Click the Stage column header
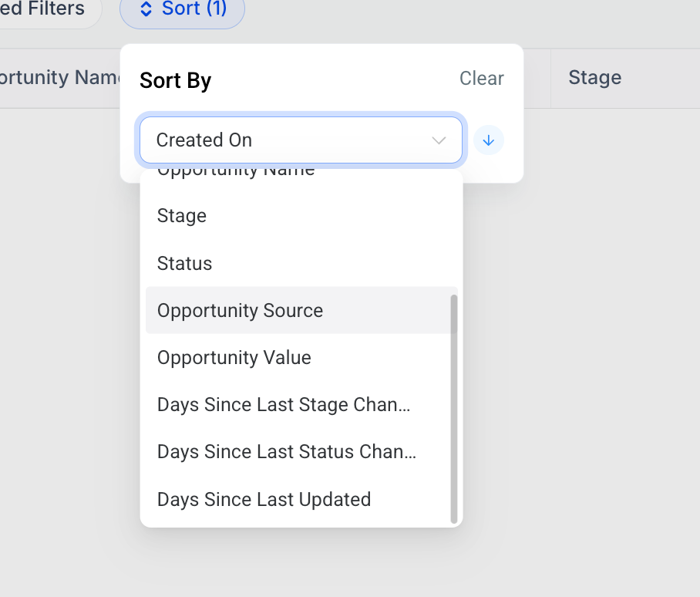The height and width of the screenshot is (597, 700). pyautogui.click(x=594, y=78)
